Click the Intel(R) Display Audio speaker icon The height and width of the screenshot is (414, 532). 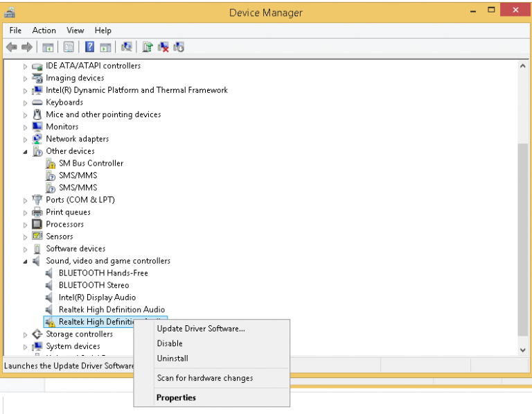(x=49, y=297)
